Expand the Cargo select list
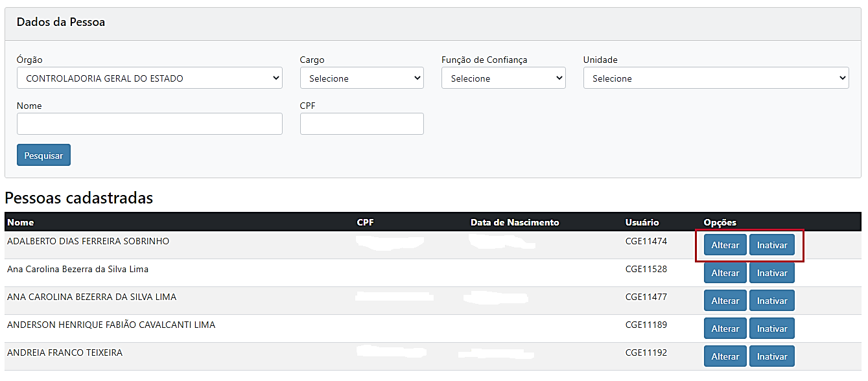 pyautogui.click(x=362, y=78)
